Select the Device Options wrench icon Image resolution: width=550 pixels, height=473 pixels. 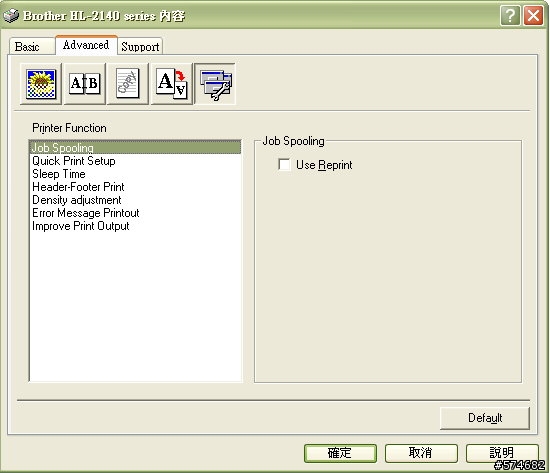[215, 84]
